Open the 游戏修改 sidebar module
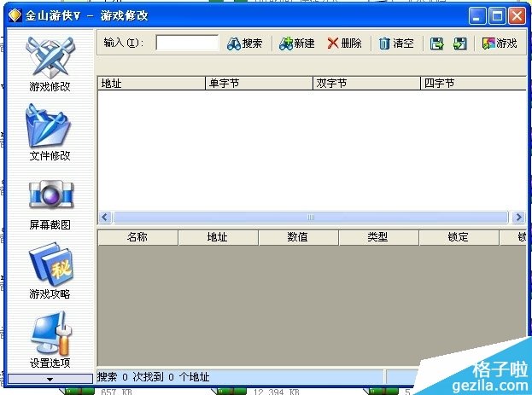Viewport: 532px width, 395px height. (x=50, y=65)
